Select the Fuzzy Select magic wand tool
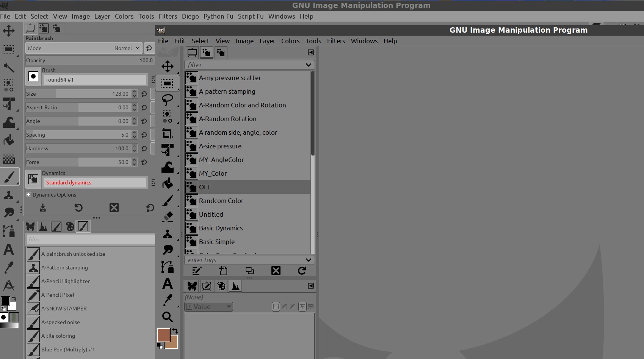 [x=8, y=68]
